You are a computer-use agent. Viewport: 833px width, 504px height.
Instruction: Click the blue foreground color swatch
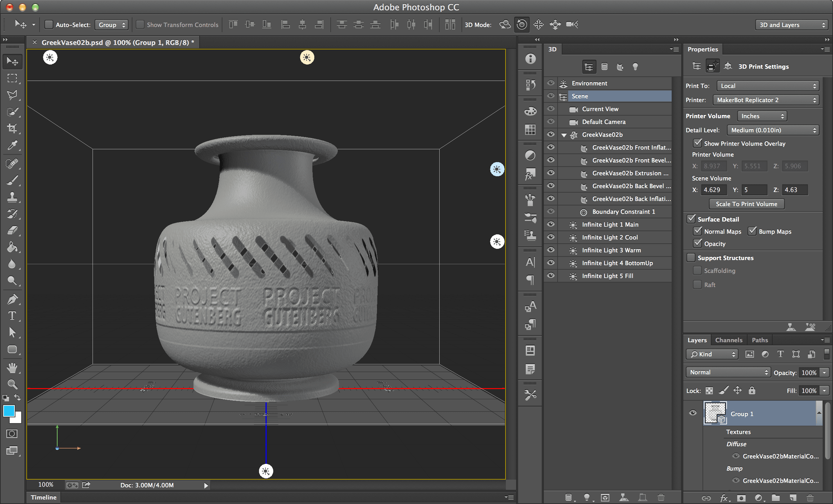click(9, 411)
